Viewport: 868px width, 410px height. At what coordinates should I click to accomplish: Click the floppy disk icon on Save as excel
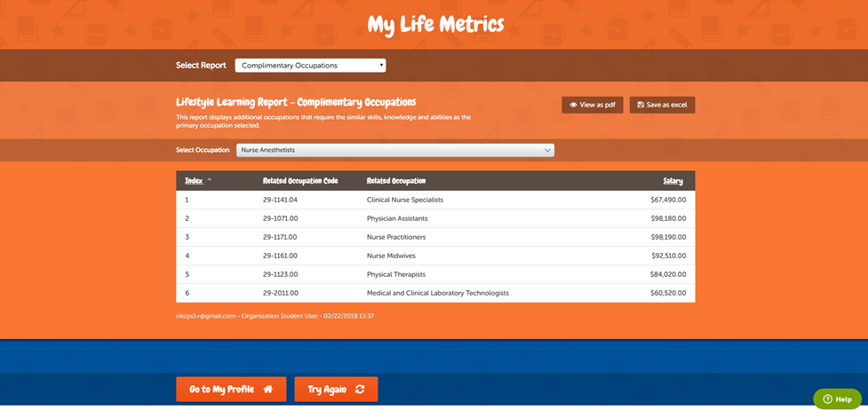click(641, 105)
